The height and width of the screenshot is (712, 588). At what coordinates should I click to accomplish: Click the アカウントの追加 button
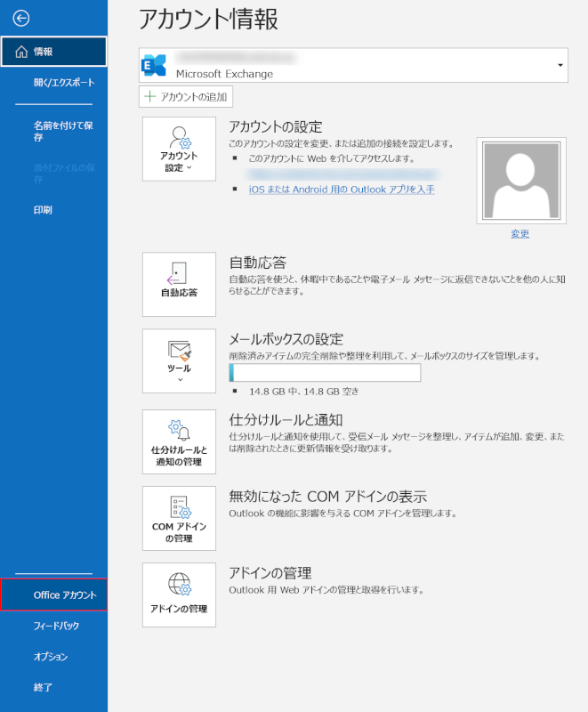(186, 97)
